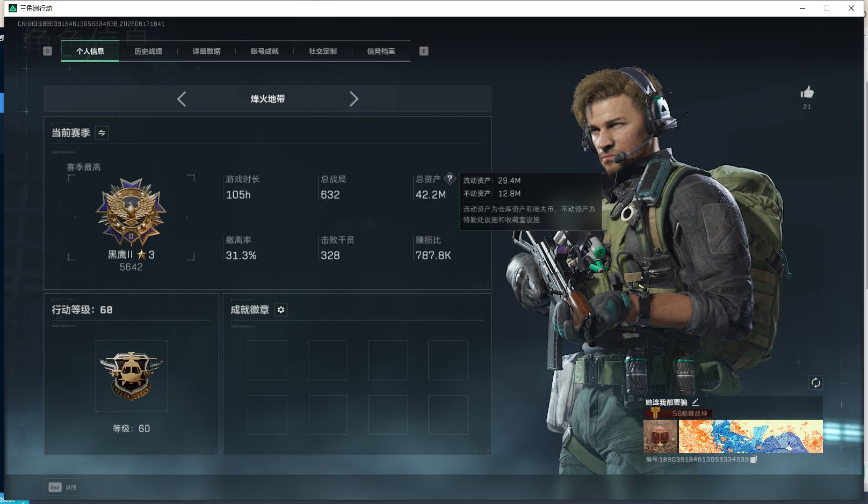868x504 pixels.
Task: Copy the player ID number with copy icon
Action: [x=754, y=459]
